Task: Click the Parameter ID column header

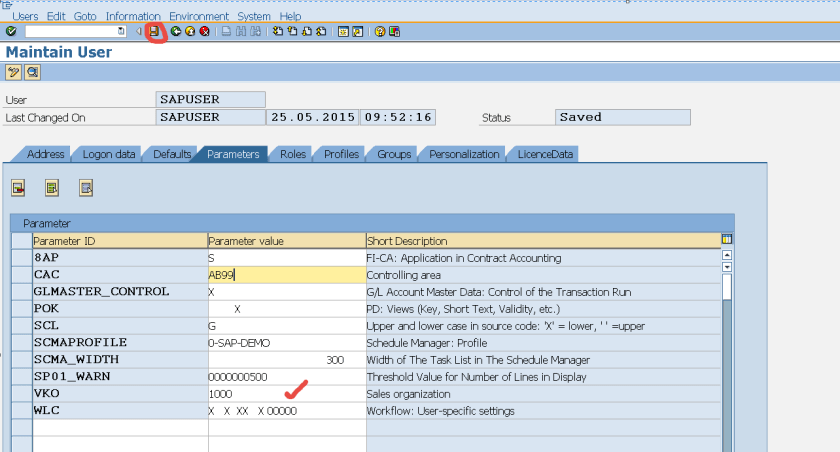Action: [x=120, y=241]
